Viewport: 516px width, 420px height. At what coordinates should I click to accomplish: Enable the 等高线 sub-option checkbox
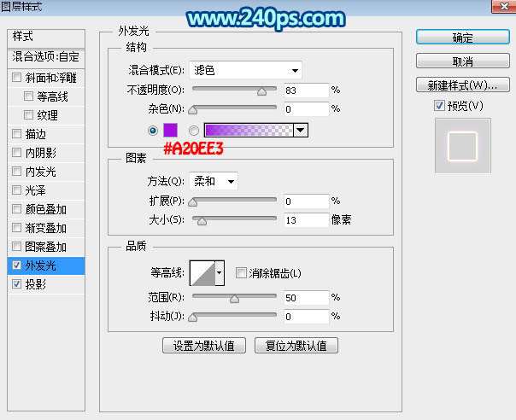(29, 96)
